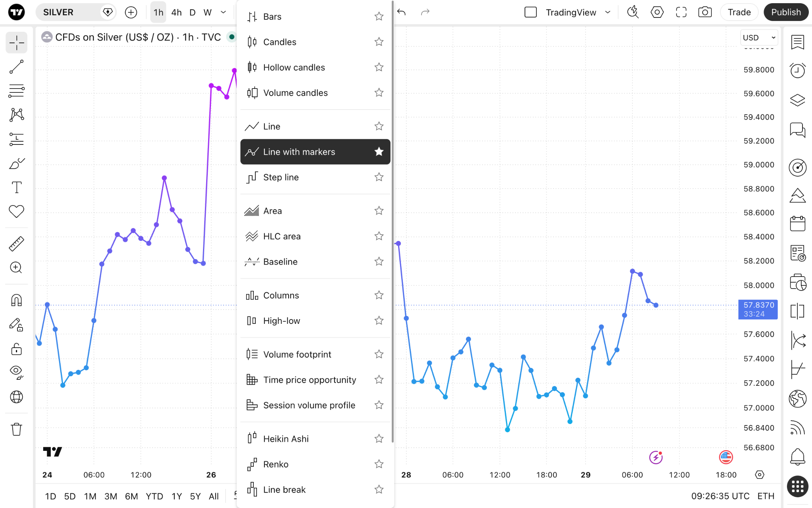Select the trend line drawing tool
The width and height of the screenshot is (812, 508).
17,67
